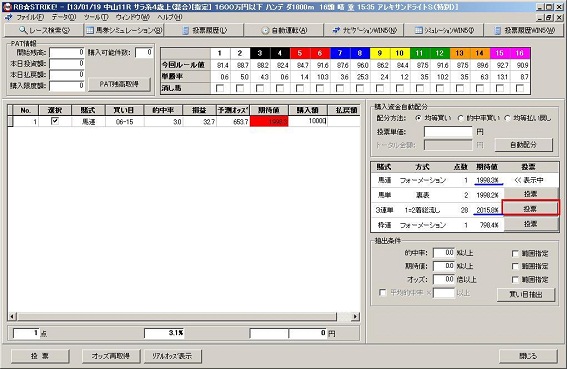Open the ウィンドウ menu
The height and width of the screenshot is (369, 567).
[x=133, y=17]
